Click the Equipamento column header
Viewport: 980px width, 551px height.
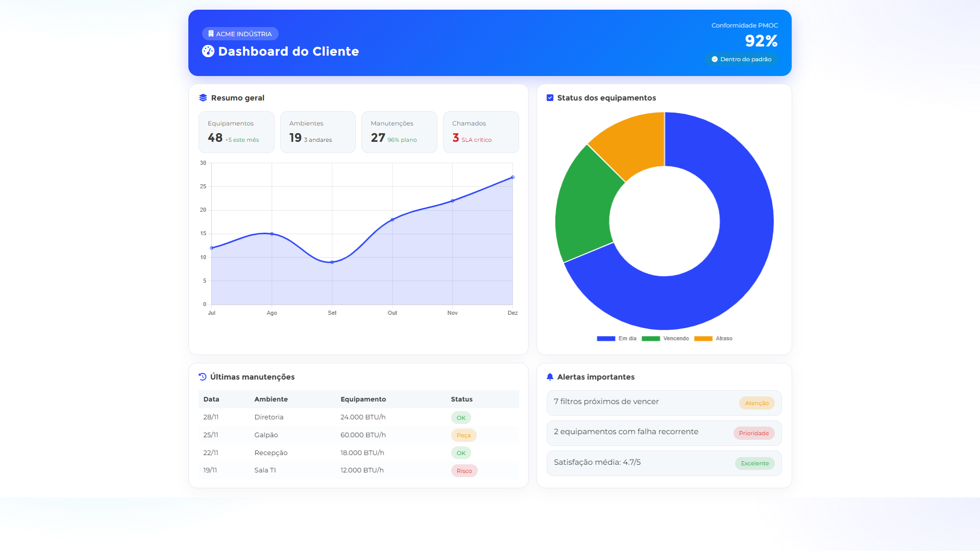click(363, 399)
